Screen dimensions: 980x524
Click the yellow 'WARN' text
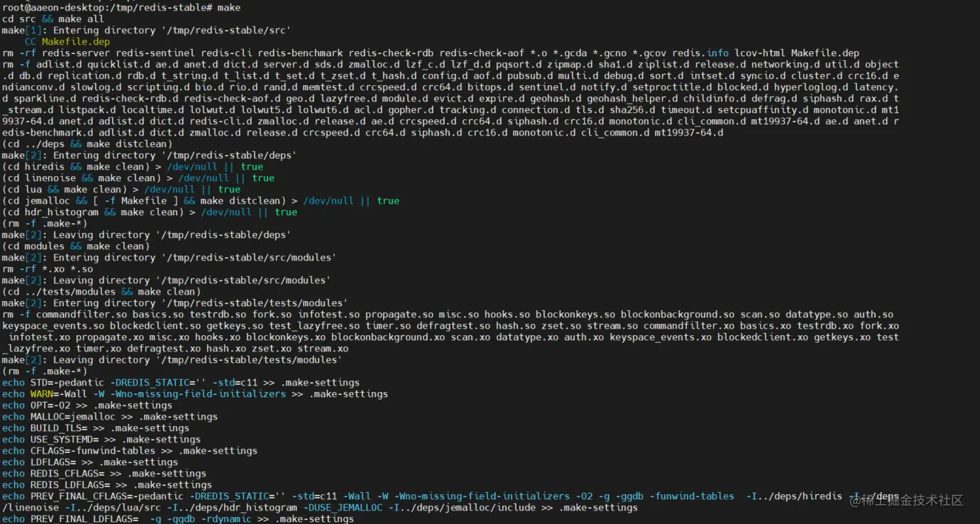click(41, 394)
